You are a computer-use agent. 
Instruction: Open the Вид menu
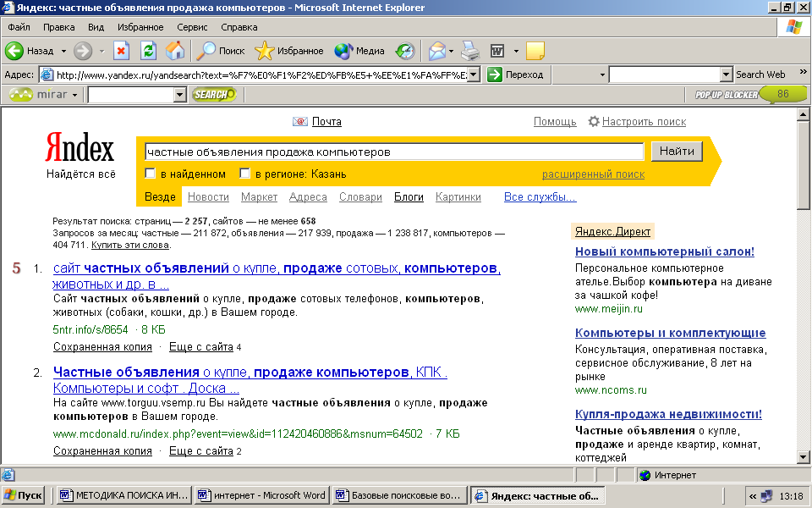(96, 27)
